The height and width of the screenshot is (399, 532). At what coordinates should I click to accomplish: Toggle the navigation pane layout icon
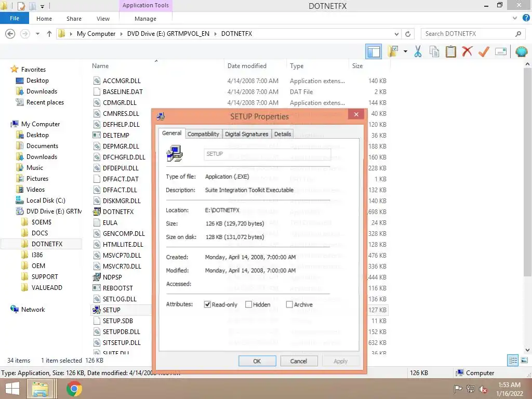[x=374, y=51]
